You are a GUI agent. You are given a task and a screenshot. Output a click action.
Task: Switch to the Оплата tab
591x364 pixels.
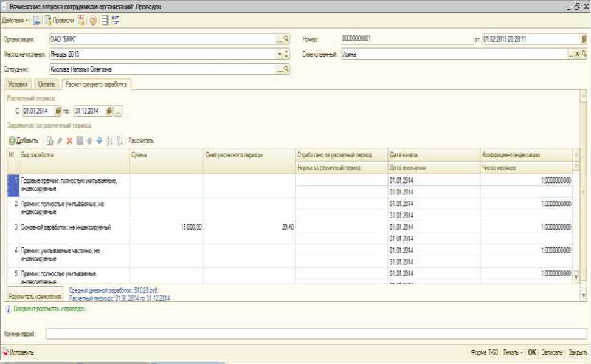[x=46, y=86]
